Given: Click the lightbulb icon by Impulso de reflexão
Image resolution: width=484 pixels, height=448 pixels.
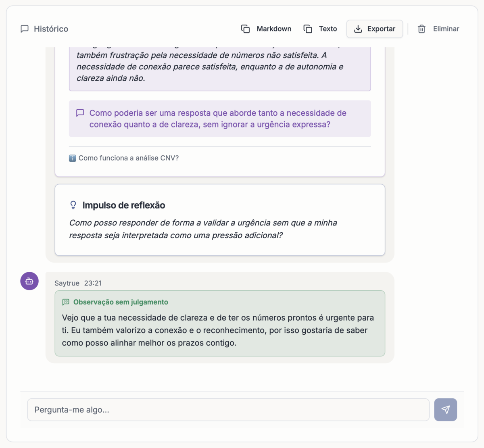Looking at the screenshot, I should (x=73, y=205).
